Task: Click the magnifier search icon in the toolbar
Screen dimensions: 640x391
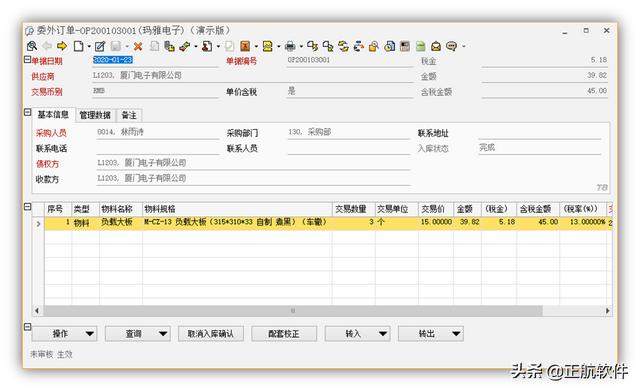Action: click(32, 46)
